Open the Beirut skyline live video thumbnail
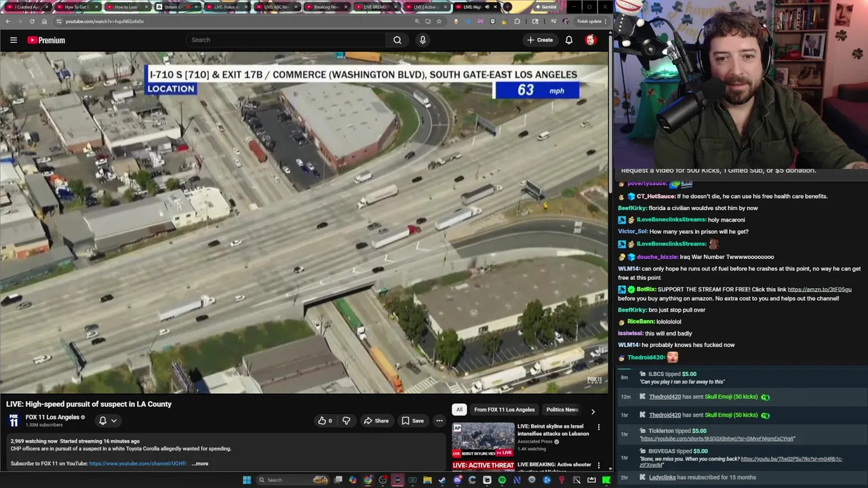 (484, 439)
